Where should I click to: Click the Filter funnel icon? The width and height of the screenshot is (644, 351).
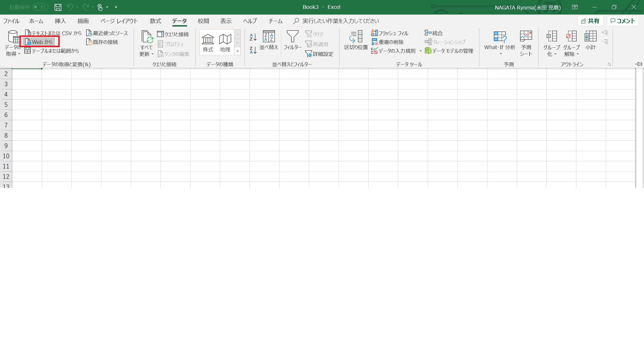tap(292, 37)
